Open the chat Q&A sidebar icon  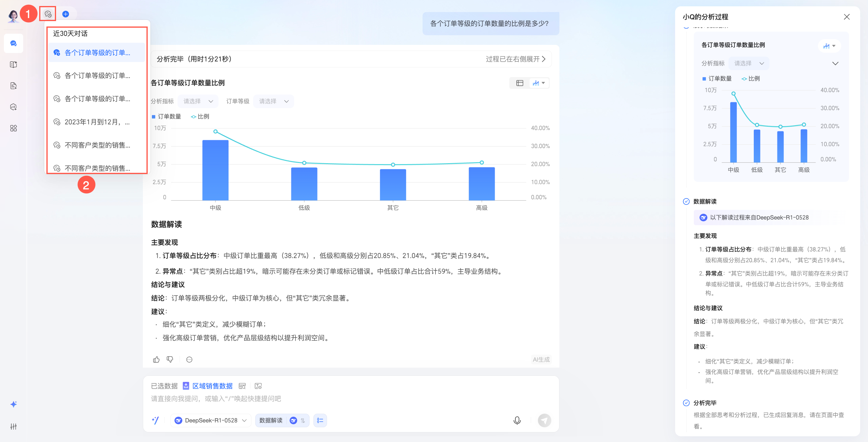coord(14,43)
